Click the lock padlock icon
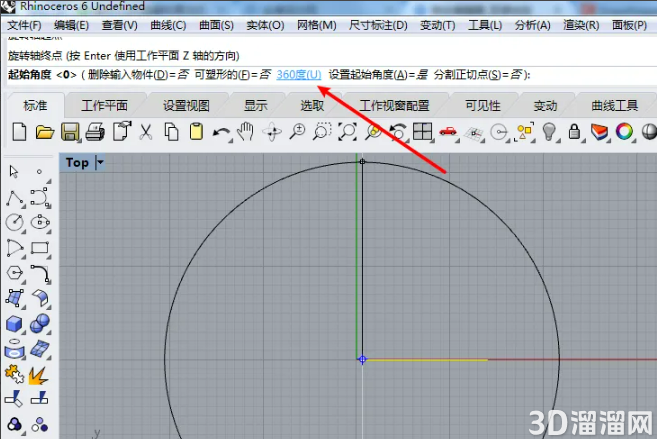This screenshot has width=657, height=439. (x=574, y=132)
